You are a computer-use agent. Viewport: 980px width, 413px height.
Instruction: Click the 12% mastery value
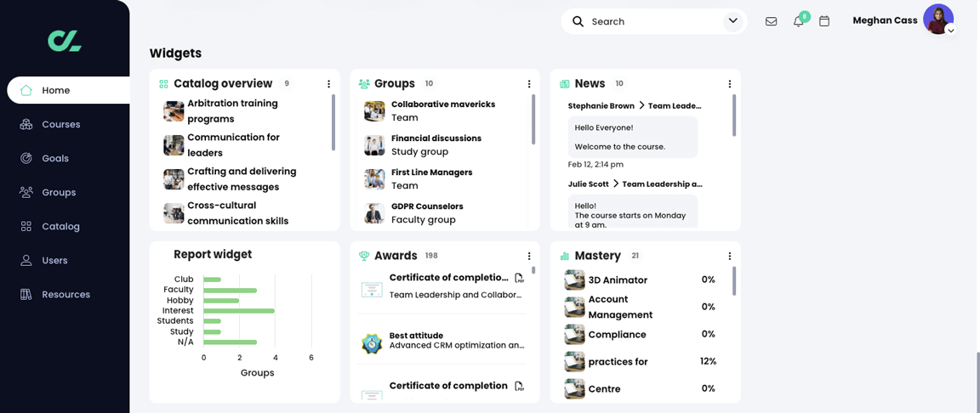coord(708,361)
